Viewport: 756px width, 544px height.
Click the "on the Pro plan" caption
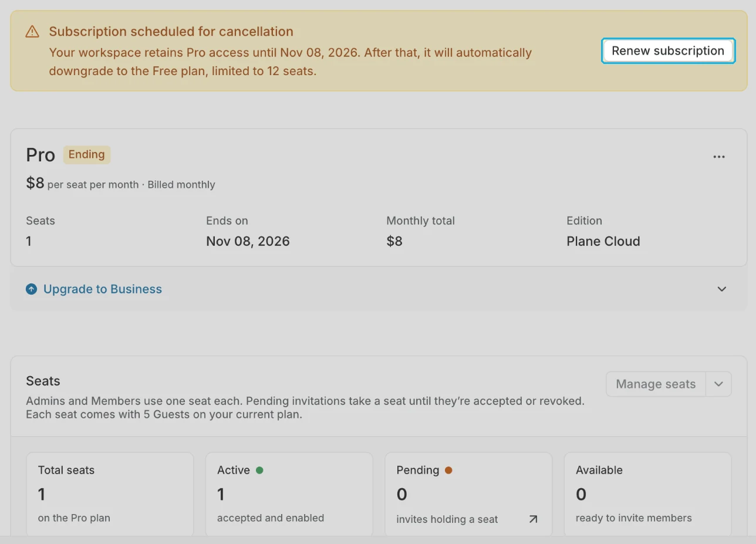[74, 518]
